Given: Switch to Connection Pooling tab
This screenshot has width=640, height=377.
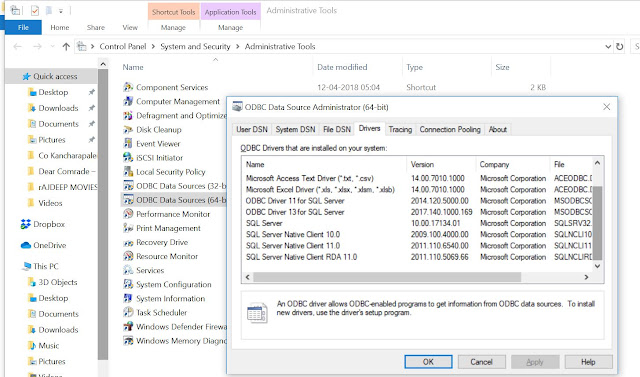Looking at the screenshot, I should [450, 129].
